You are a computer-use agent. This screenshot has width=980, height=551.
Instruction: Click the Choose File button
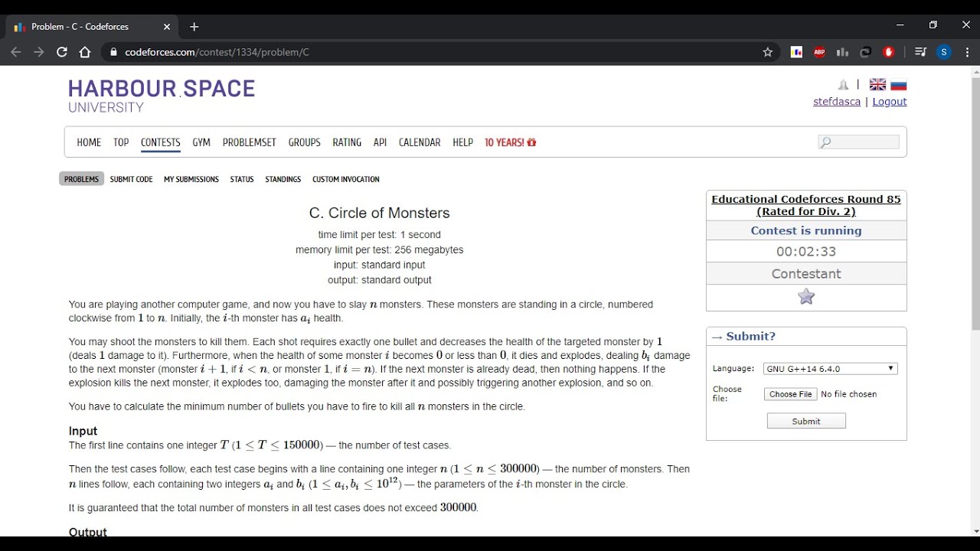(x=791, y=394)
